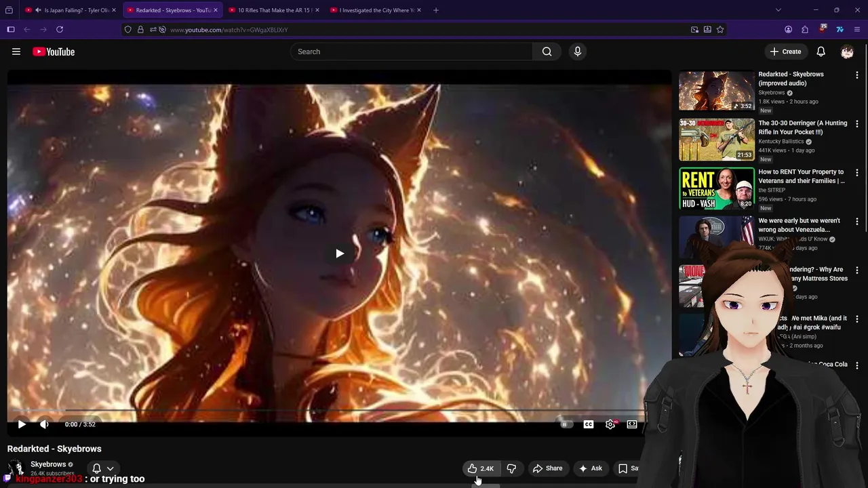The image size is (868, 488).
Task: Open options for Redarkted improved audio
Action: (x=857, y=75)
